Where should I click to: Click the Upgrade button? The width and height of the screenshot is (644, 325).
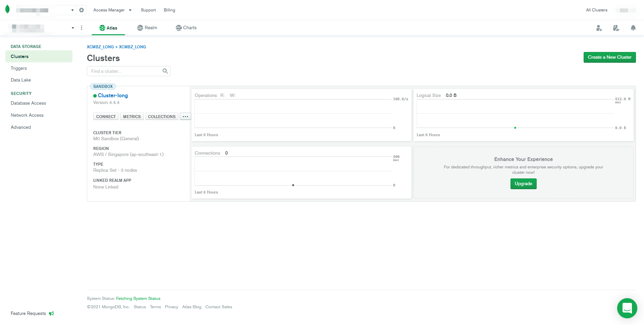(523, 183)
